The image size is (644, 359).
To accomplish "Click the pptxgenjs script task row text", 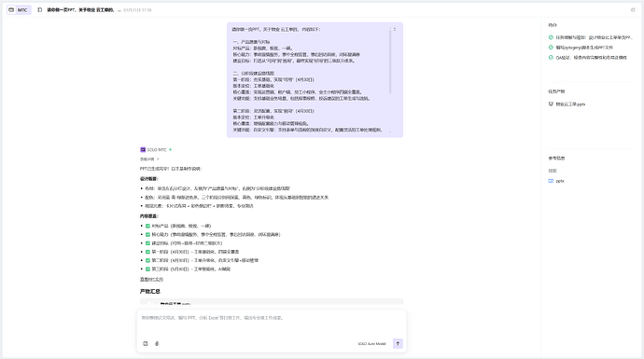I will click(x=584, y=48).
